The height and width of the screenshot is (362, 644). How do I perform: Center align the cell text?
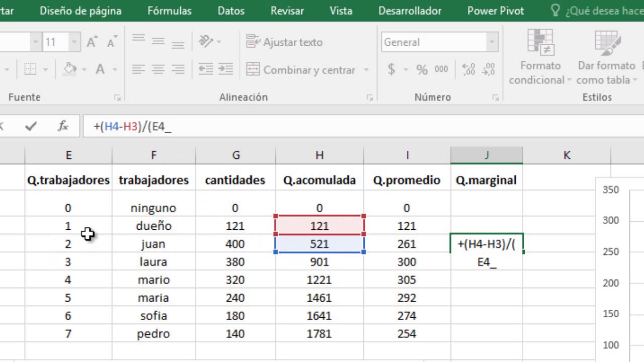[158, 70]
